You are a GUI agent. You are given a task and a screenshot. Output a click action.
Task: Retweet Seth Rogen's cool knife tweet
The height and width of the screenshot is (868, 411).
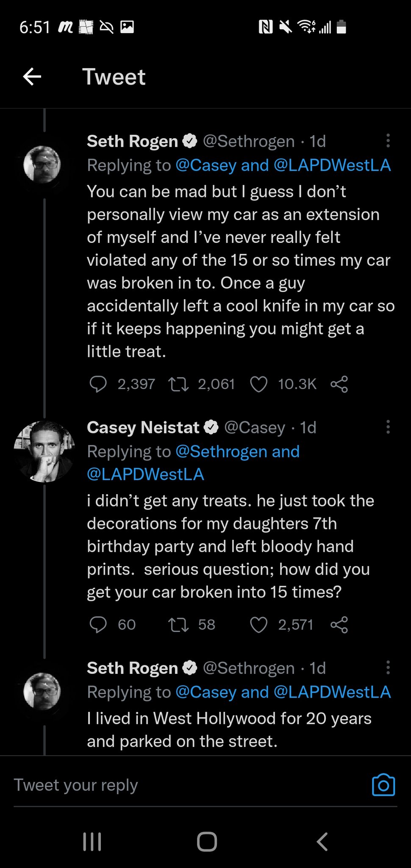[x=178, y=384]
